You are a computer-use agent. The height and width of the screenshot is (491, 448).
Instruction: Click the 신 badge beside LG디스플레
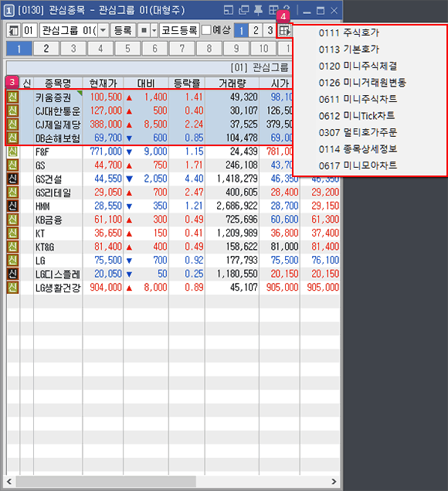[12, 274]
